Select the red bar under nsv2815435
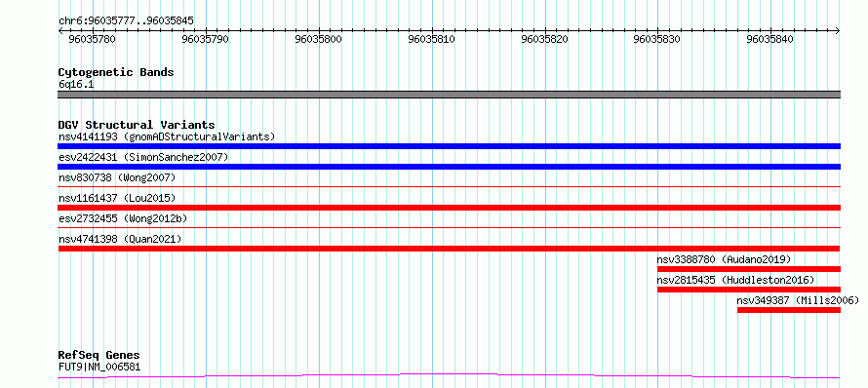868x388 pixels. coord(749,290)
